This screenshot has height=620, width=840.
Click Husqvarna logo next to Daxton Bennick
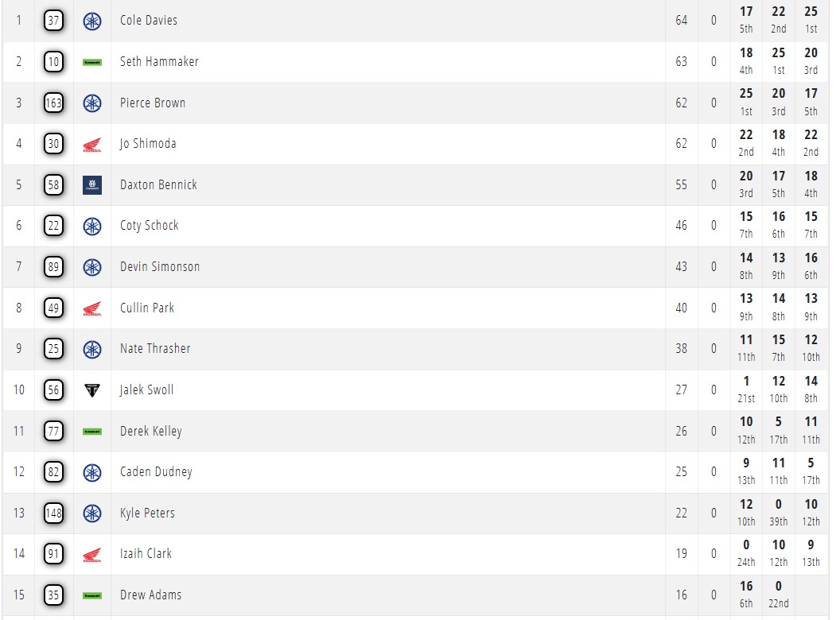pos(92,185)
